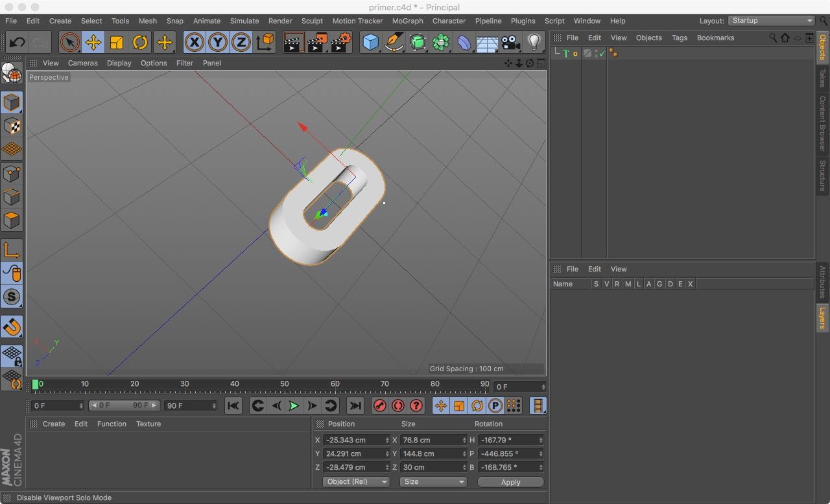Click the Apply button
The width and height of the screenshot is (830, 504).
tap(510, 481)
